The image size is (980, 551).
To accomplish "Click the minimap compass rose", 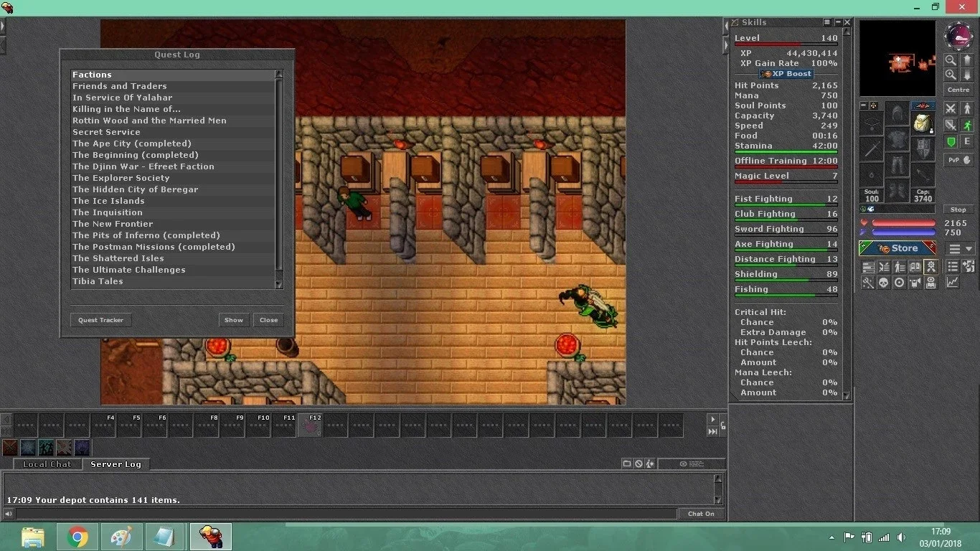I will pos(958,36).
